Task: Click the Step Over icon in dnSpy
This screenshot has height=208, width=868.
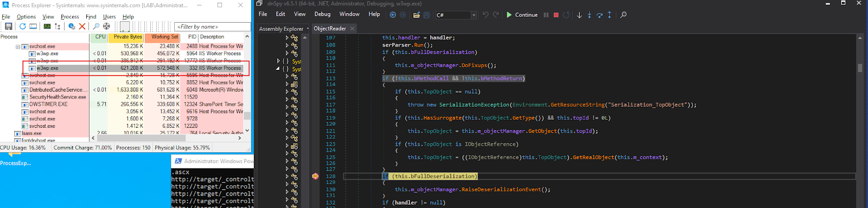Action: [x=599, y=15]
